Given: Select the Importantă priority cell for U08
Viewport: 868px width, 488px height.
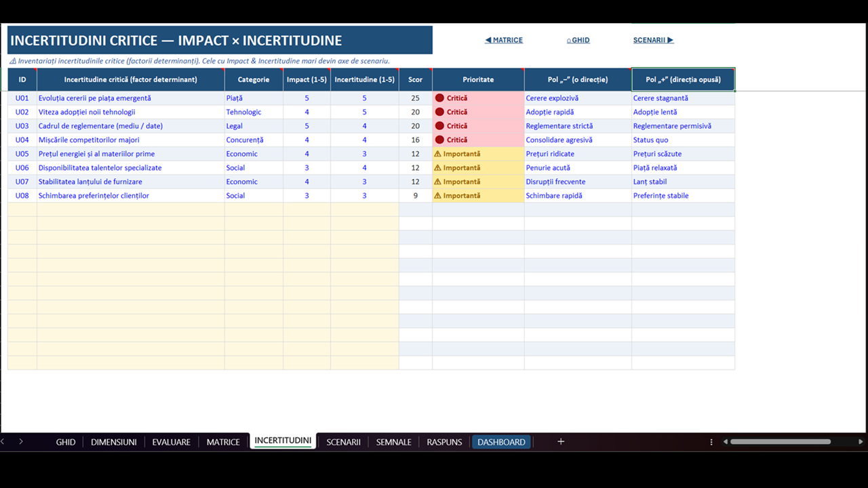Looking at the screenshot, I should point(478,196).
